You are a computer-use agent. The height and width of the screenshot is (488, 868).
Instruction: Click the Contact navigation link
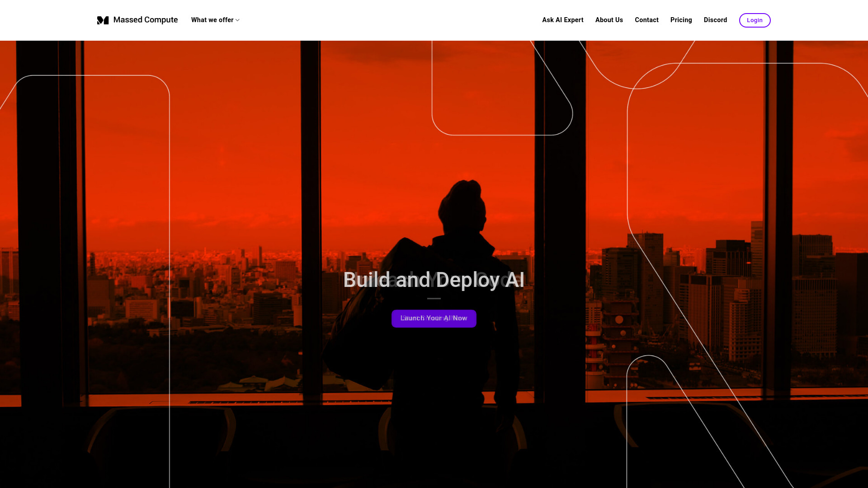646,20
